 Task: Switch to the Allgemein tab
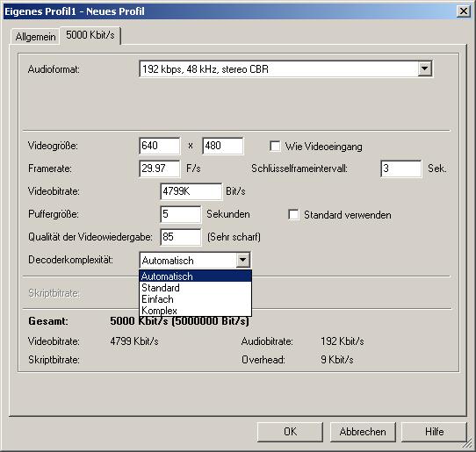pos(35,37)
